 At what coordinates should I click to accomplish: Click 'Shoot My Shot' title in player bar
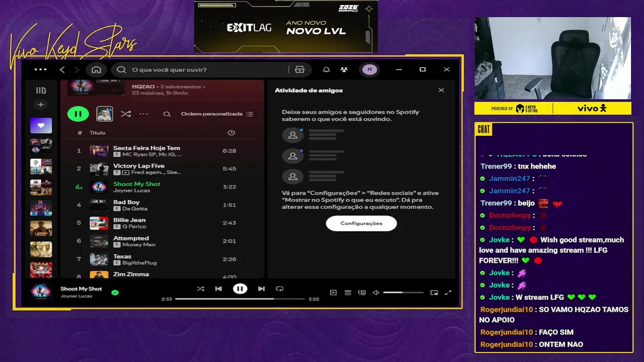[81, 289]
